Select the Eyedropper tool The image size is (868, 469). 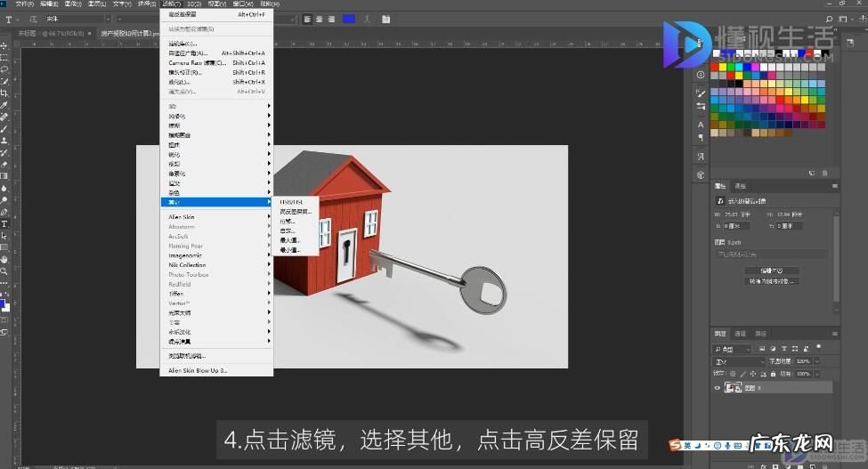point(4,105)
